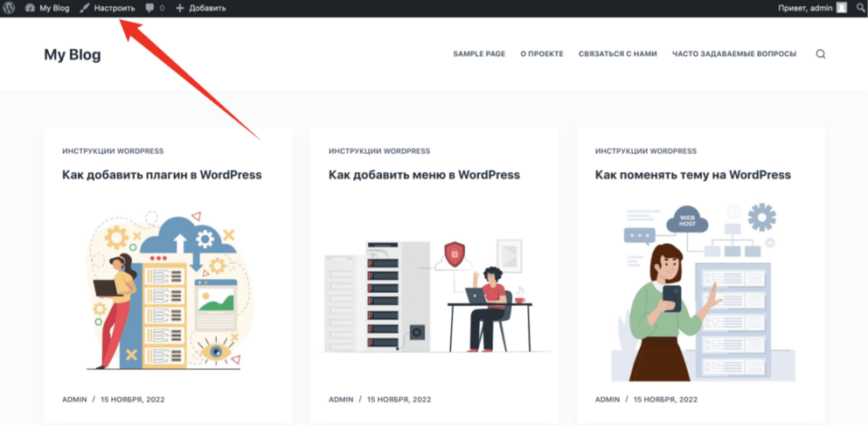Click ADMIN author under меню post
This screenshot has width=868, height=425.
341,400
